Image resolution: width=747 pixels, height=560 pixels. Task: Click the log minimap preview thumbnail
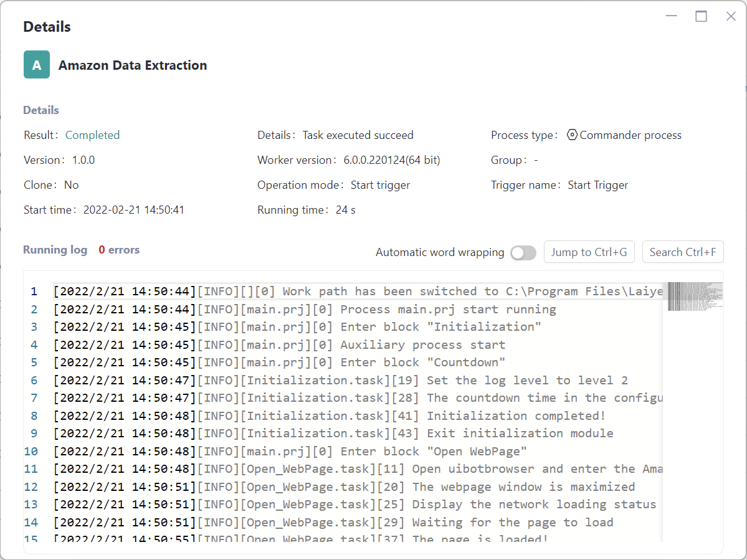click(x=695, y=297)
